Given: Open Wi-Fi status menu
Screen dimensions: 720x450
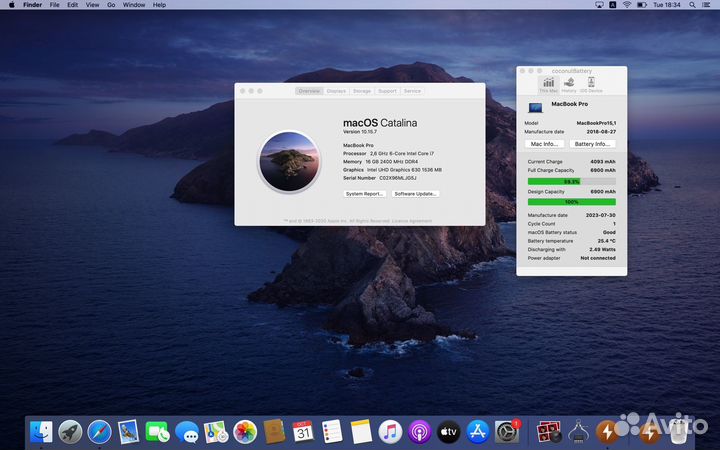Looking at the screenshot, I should pyautogui.click(x=627, y=5).
